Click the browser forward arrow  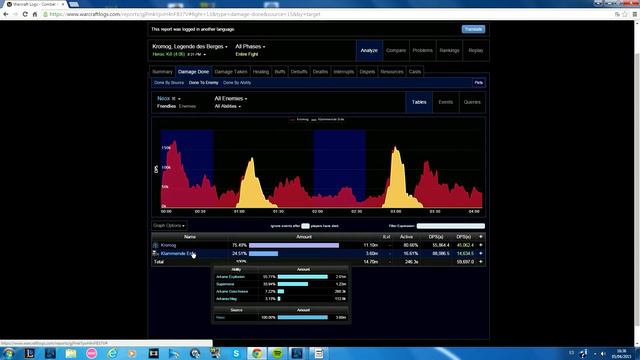click(x=16, y=14)
